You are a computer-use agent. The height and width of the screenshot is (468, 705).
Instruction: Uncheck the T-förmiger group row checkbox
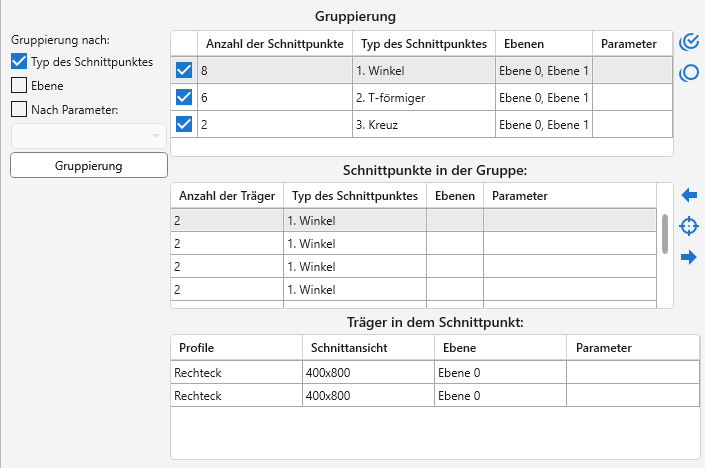(x=184, y=98)
